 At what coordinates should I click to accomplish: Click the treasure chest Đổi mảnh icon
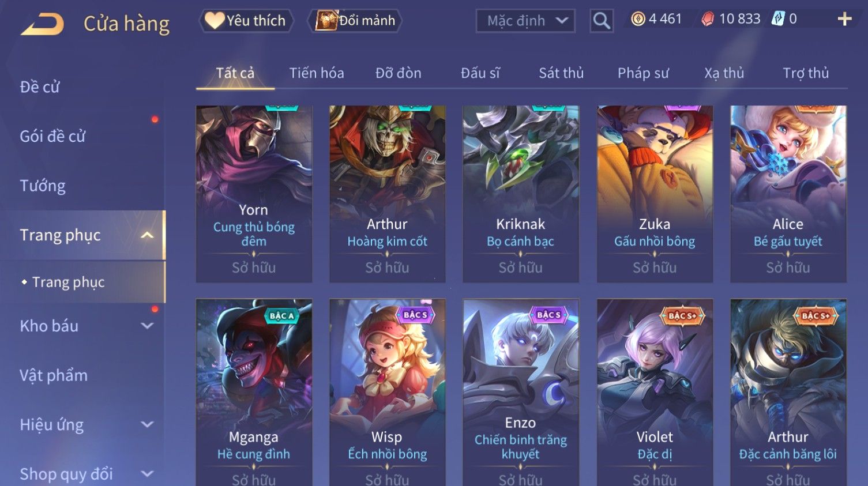[x=326, y=21]
